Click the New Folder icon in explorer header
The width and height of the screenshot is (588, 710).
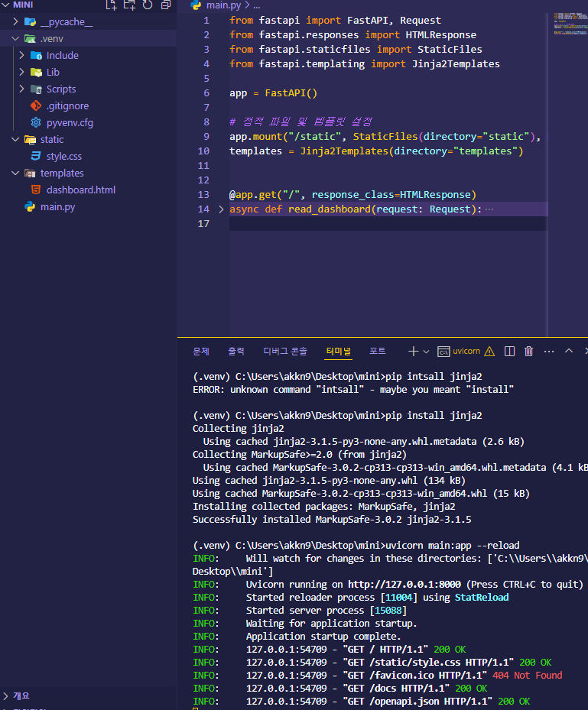(129, 5)
